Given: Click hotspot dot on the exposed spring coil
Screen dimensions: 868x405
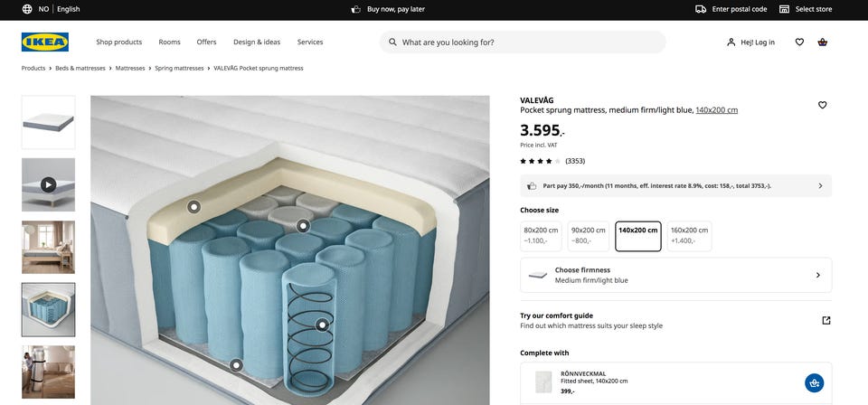Looking at the screenshot, I should coord(322,325).
